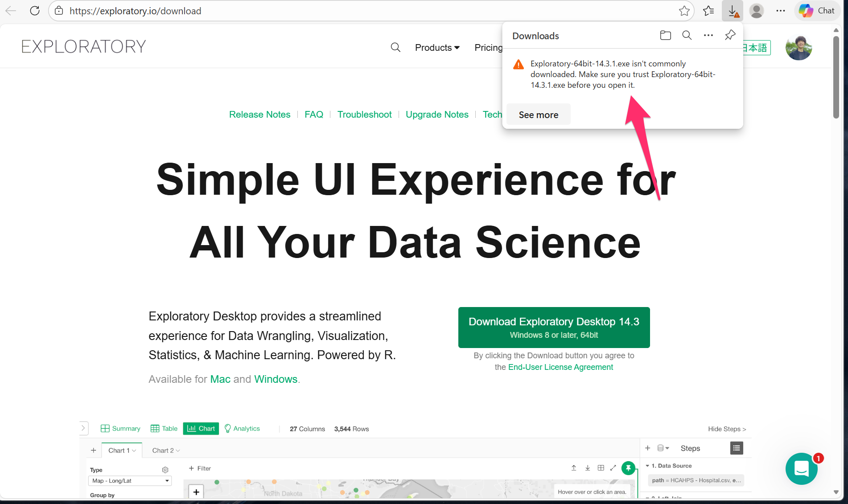Pin the Downloads panel
Image resolution: width=848 pixels, height=504 pixels.
730,35
